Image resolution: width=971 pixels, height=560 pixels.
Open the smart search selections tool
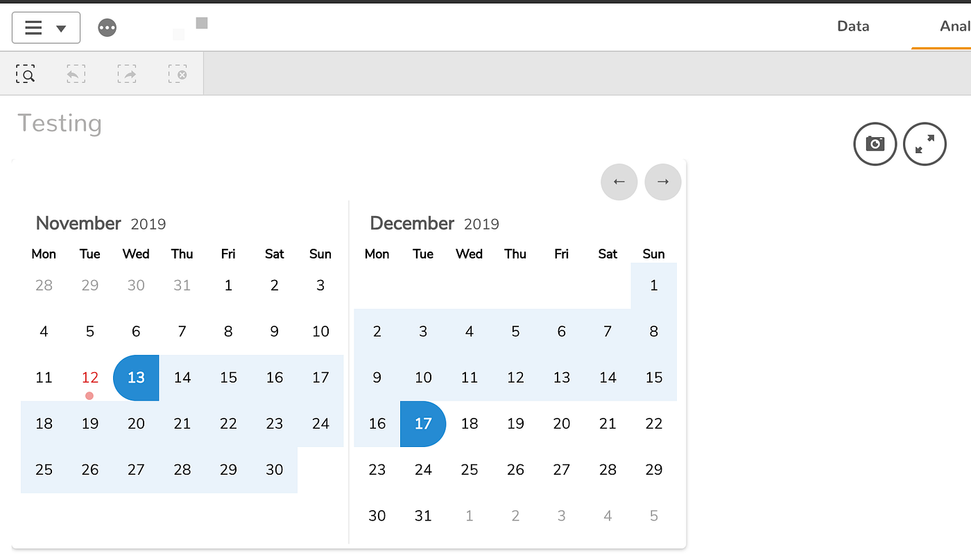click(x=26, y=73)
